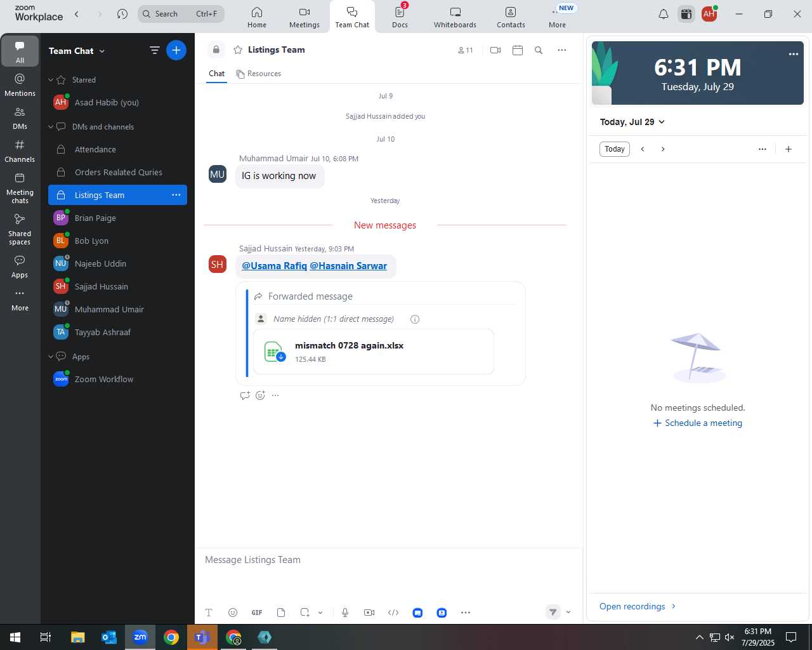The height and width of the screenshot is (650, 812).
Task: Insert a code snippet
Action: coord(393,613)
